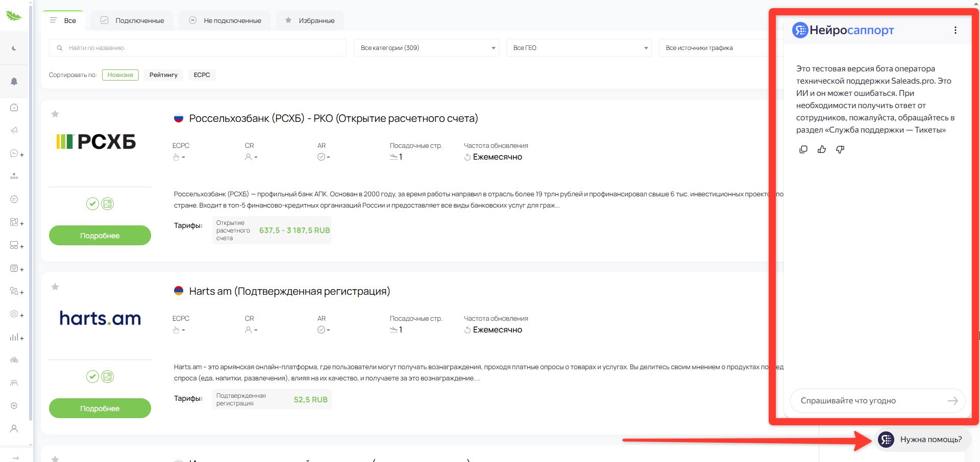The width and height of the screenshot is (980, 462).
Task: Click the 637,5 - 3 187,5 RUB tariff
Action: (x=295, y=230)
